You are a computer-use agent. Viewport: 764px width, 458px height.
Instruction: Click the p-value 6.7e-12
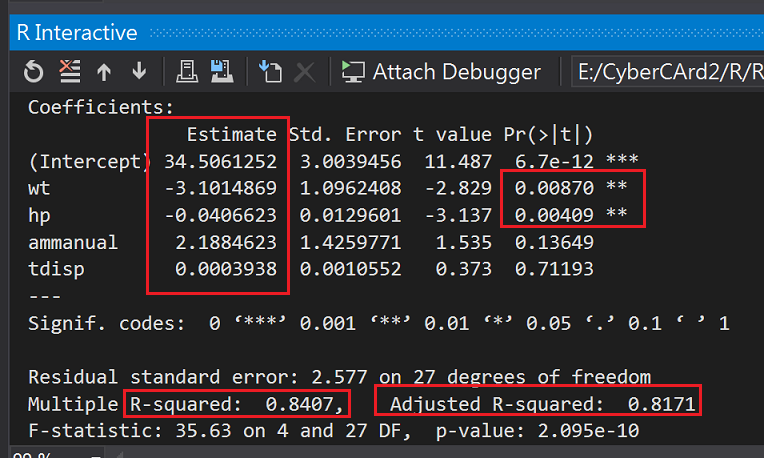coord(554,162)
